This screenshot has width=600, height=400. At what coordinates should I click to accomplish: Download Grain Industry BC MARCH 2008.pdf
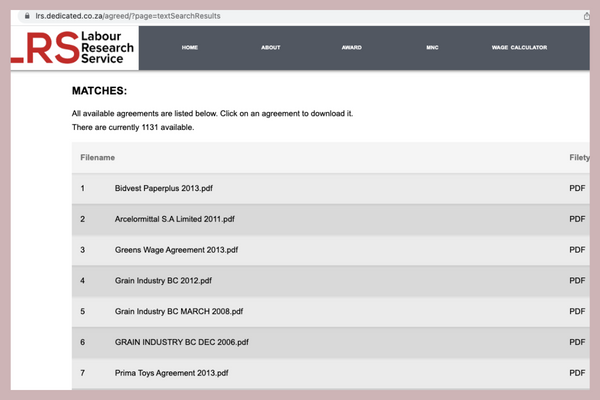(179, 311)
